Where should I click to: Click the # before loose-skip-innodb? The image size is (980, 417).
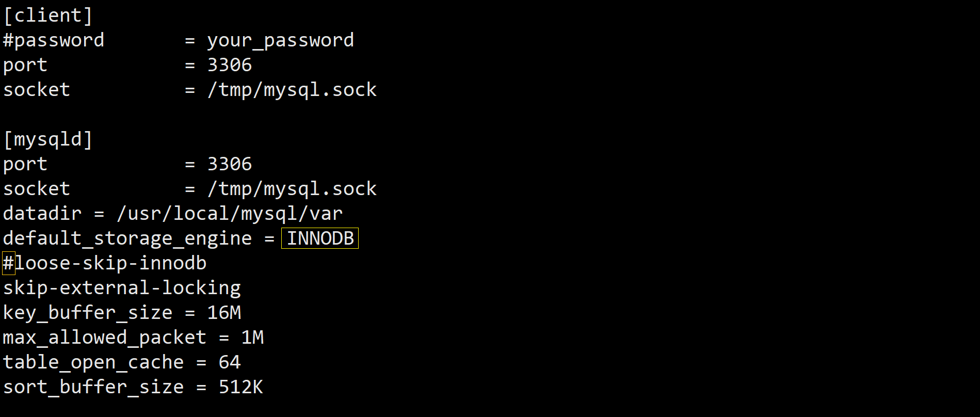pyautogui.click(x=9, y=263)
